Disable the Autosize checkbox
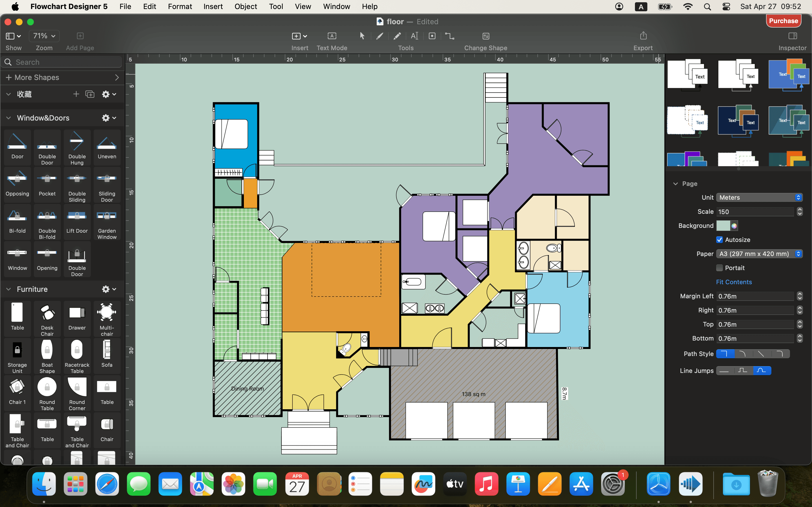 point(720,239)
